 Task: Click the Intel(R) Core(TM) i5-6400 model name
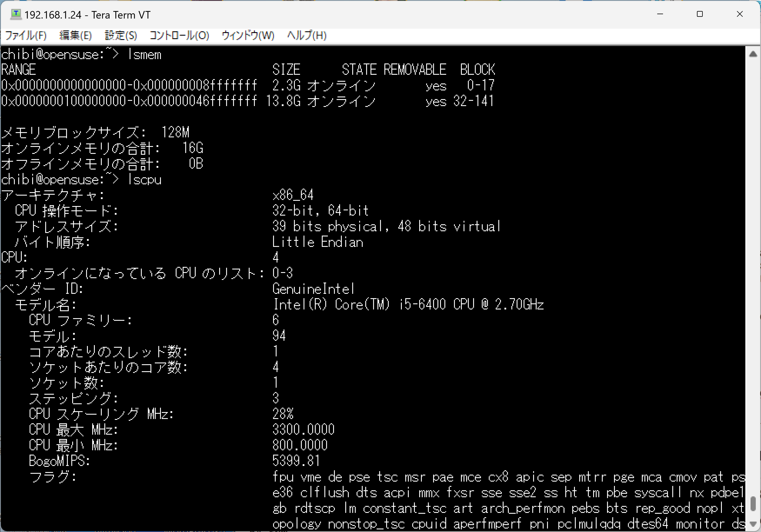(408, 304)
